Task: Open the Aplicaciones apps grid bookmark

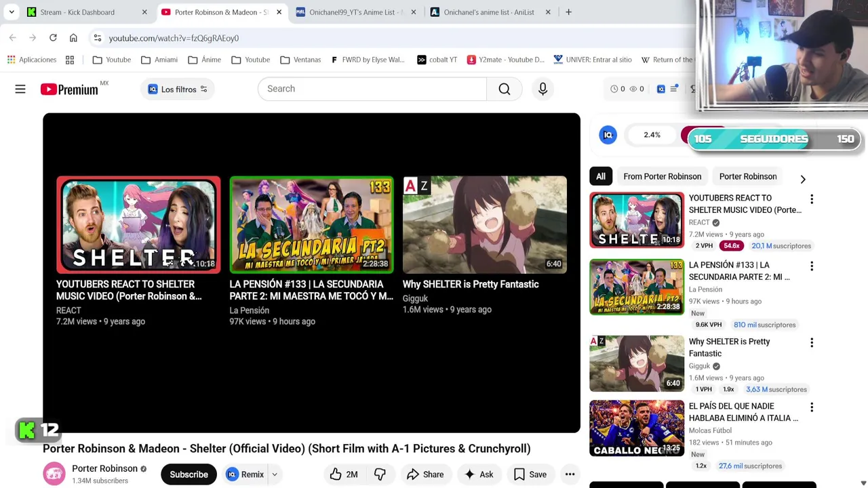Action: pos(32,60)
